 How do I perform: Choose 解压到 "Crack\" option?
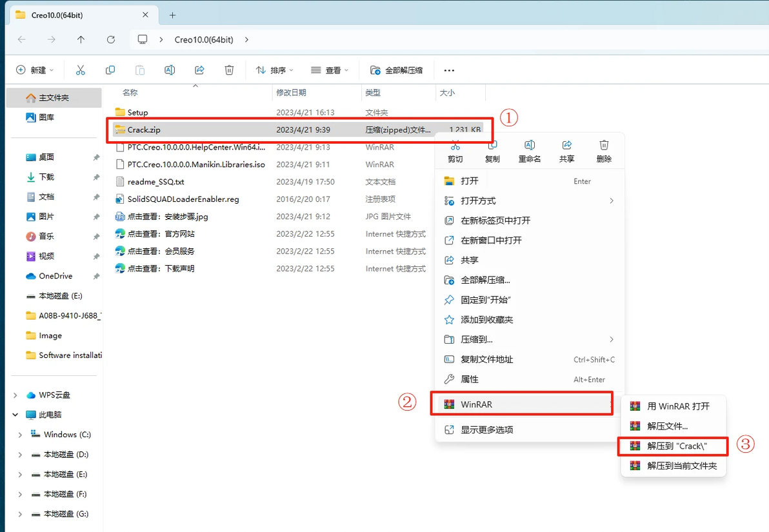[x=673, y=446]
